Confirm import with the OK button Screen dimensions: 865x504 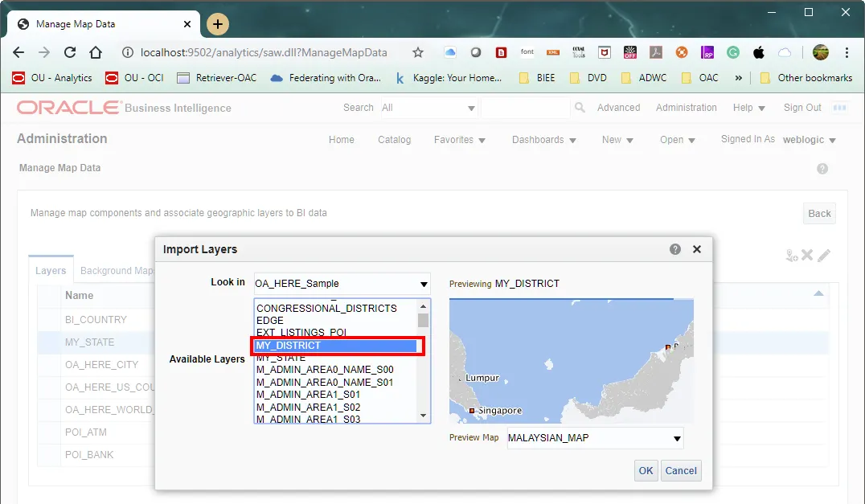(646, 471)
